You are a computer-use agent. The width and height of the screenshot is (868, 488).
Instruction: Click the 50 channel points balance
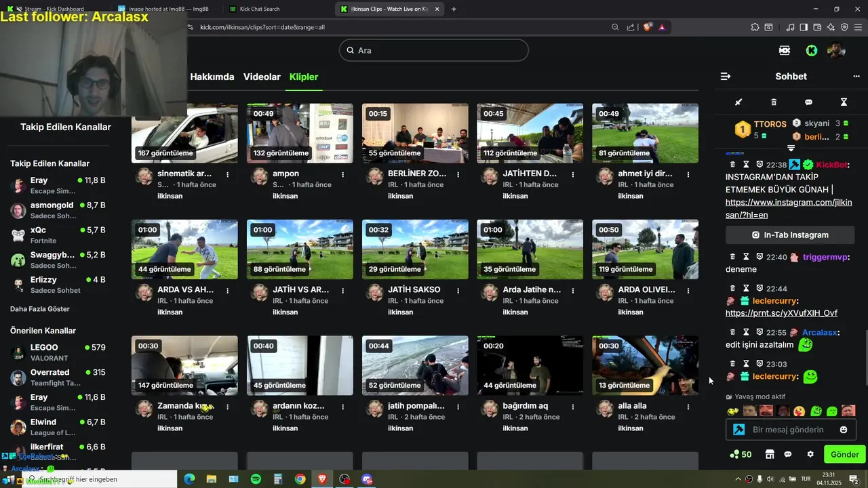(741, 454)
